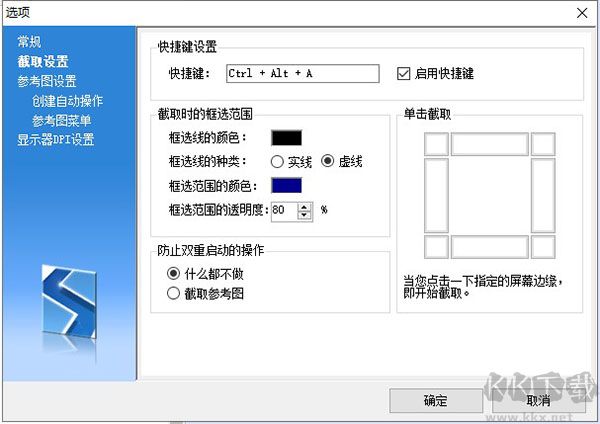Confirm settings with the 确定 button

436,401
